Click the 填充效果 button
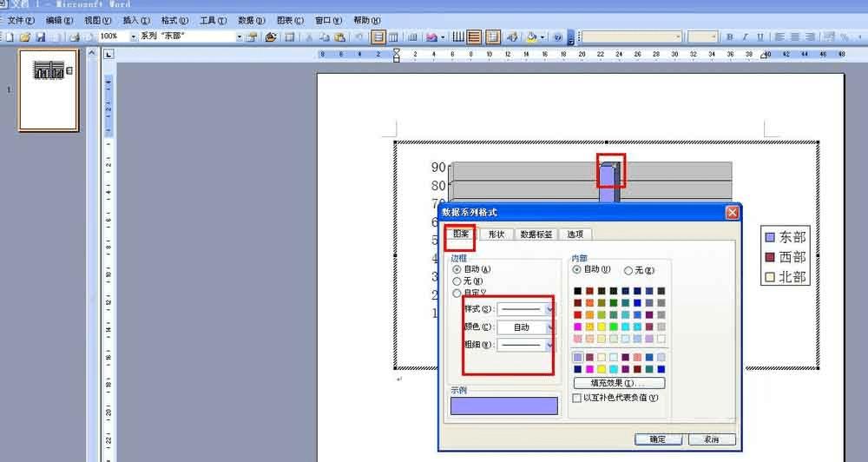This screenshot has width=868, height=462. 620,383
